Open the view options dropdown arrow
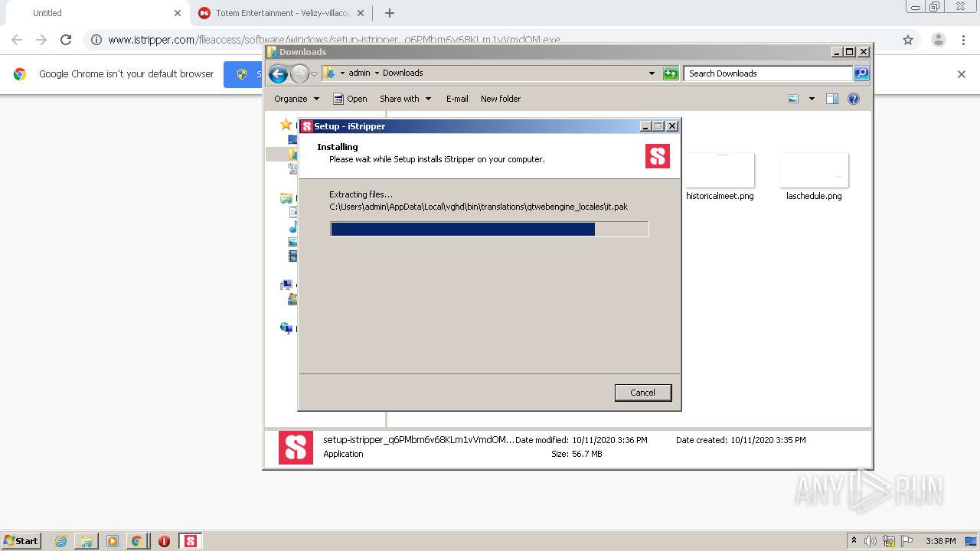This screenshot has width=980, height=551. (812, 99)
